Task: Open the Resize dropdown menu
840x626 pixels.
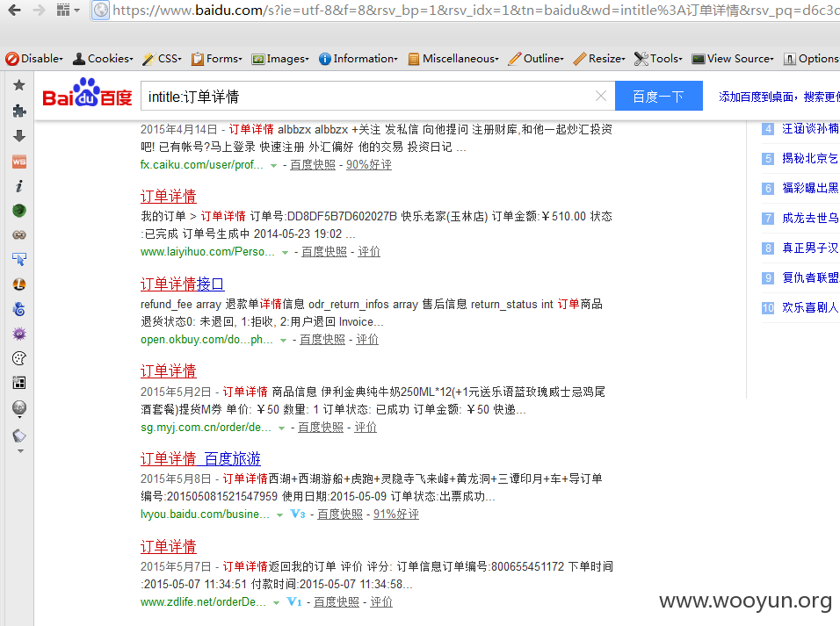Action: (x=599, y=58)
